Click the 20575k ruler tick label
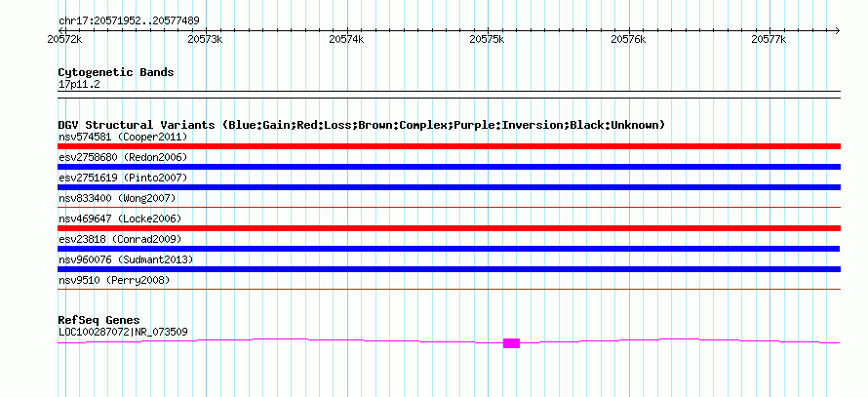This screenshot has width=868, height=397. pos(487,39)
